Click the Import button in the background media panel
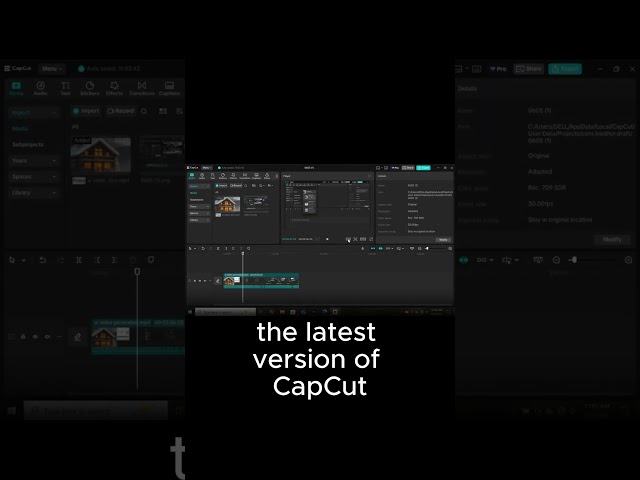Image resolution: width=640 pixels, height=480 pixels. tap(86, 111)
